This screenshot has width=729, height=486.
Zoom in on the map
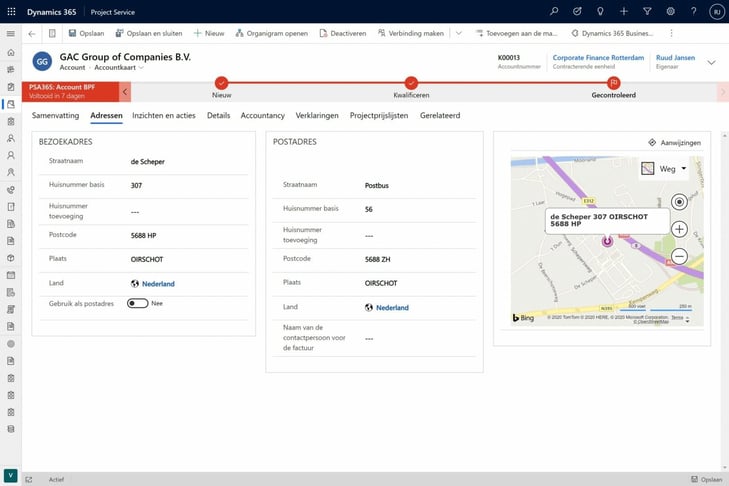click(x=679, y=229)
